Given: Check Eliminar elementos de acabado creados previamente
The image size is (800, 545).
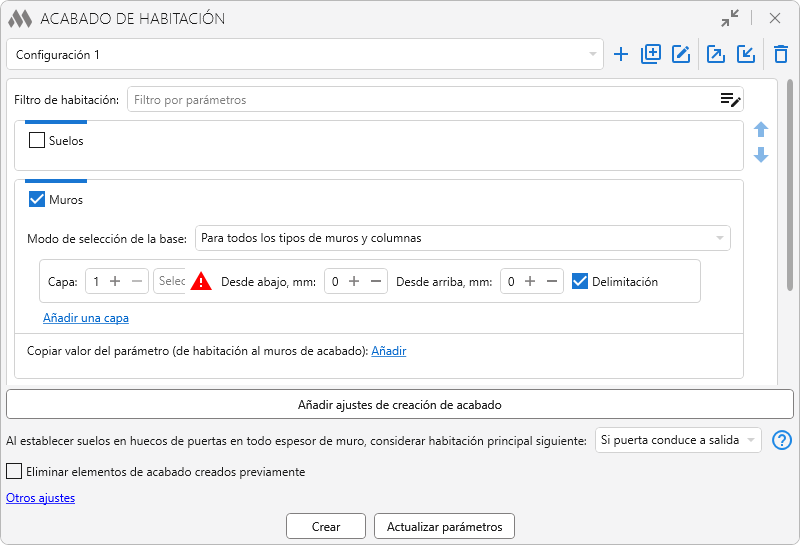Looking at the screenshot, I should [14, 472].
